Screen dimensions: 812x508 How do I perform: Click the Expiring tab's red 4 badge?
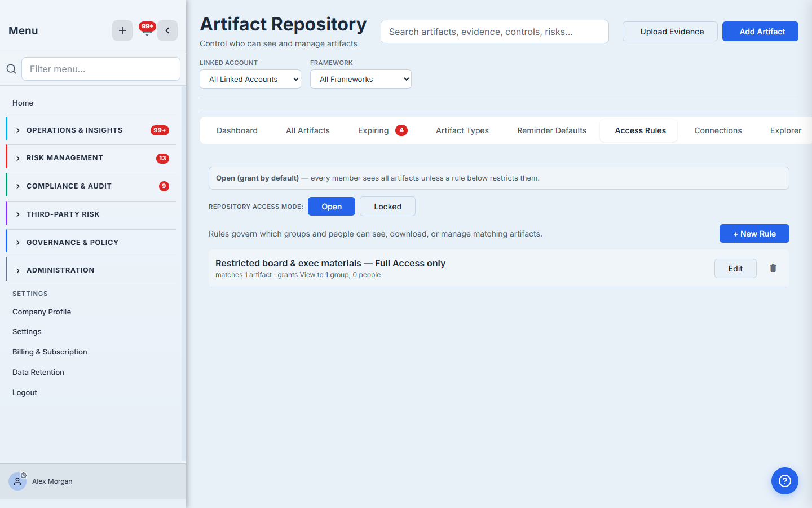click(401, 130)
